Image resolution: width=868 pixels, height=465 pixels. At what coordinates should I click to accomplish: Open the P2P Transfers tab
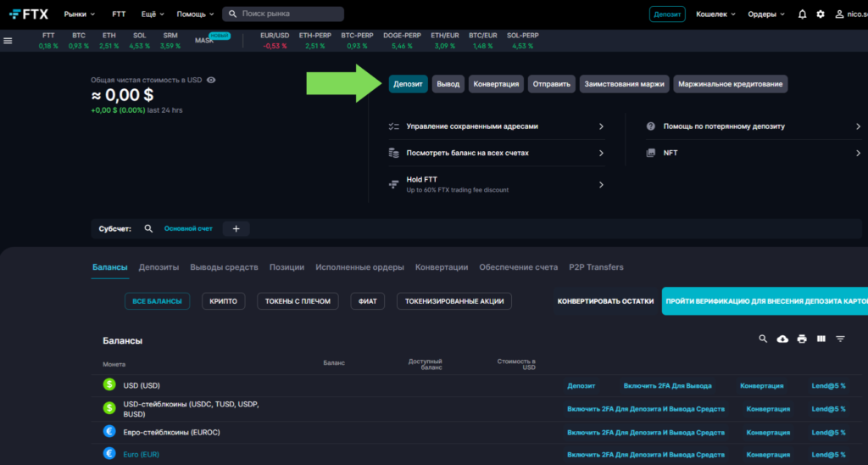pyautogui.click(x=596, y=267)
